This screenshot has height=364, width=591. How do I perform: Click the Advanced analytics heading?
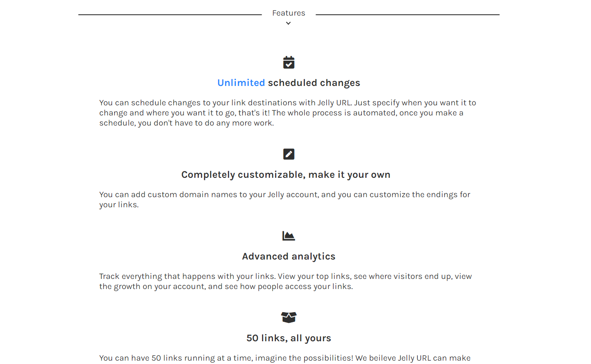point(289,257)
